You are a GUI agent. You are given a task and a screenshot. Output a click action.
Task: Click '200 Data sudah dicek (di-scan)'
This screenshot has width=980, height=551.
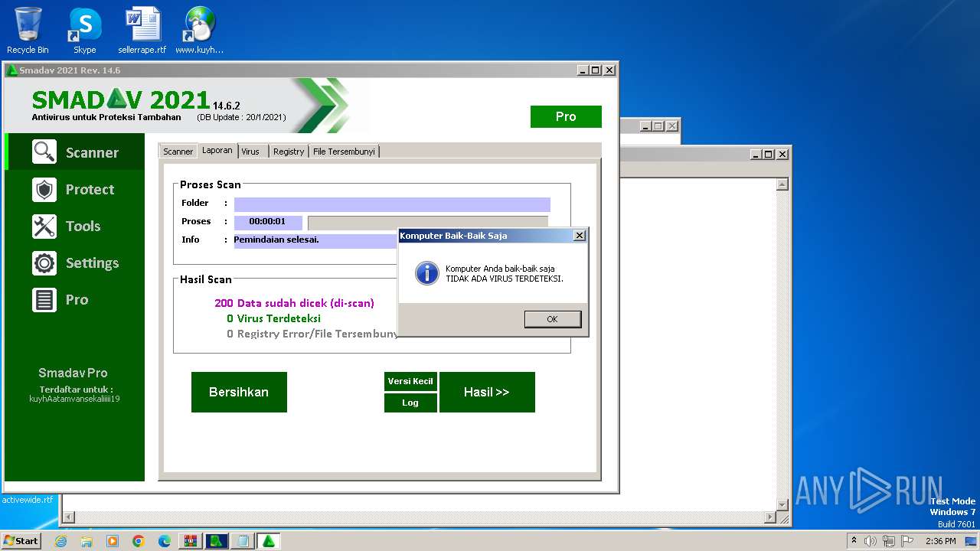coord(294,303)
